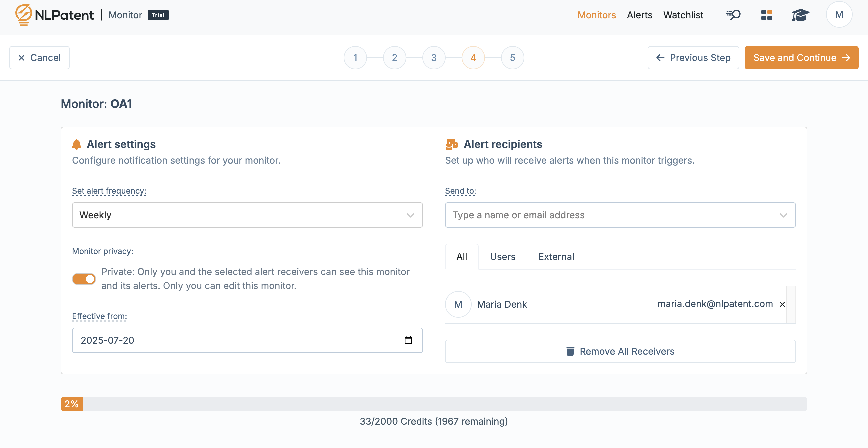Click the Send to label

pos(460,191)
